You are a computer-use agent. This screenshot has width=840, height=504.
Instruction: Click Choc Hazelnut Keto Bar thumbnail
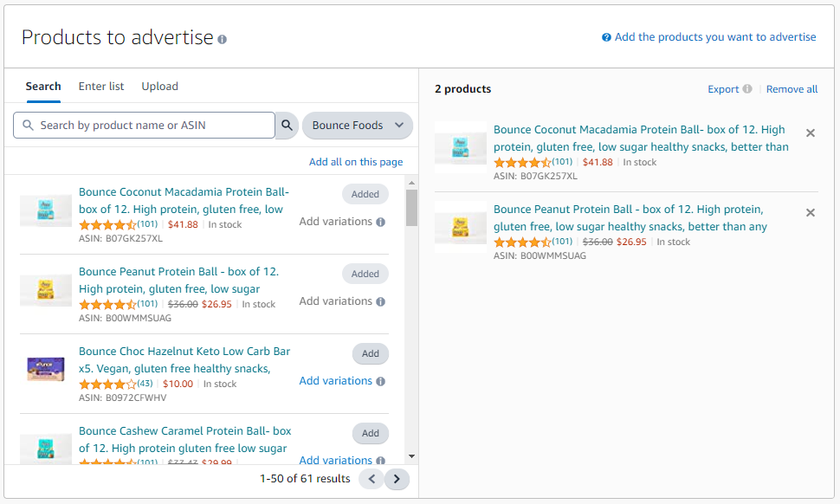click(46, 370)
